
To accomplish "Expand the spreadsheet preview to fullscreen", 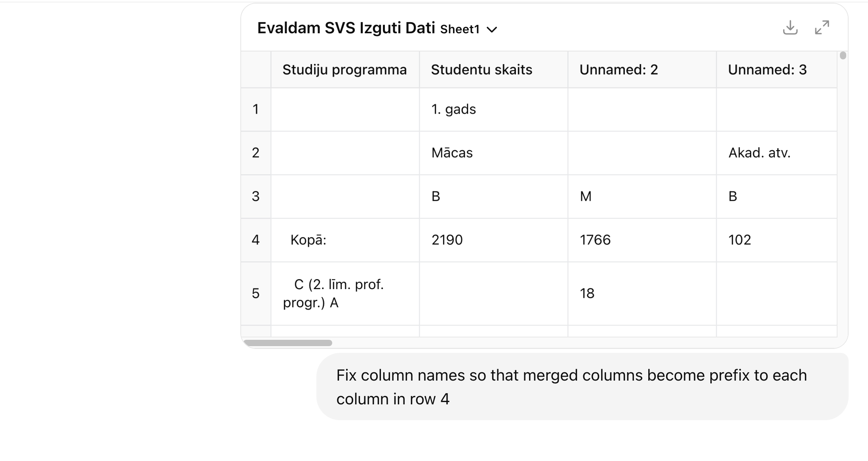I will click(822, 28).
